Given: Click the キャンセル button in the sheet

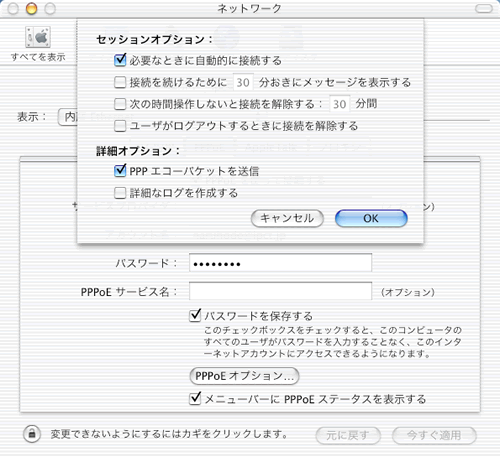Looking at the screenshot, I should click(287, 218).
